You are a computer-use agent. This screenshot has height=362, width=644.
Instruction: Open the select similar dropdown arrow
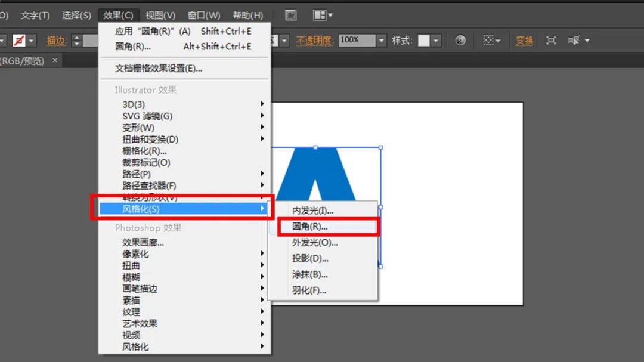587,41
